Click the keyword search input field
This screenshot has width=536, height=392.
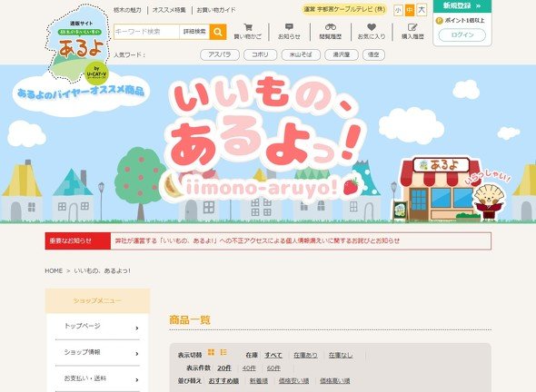pos(146,32)
